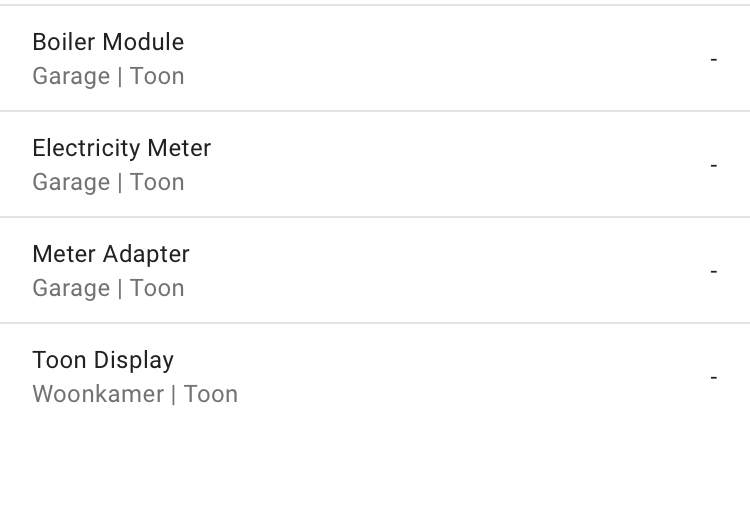The height and width of the screenshot is (513, 750).
Task: Click the dash value in Electricity Meter row
Action: coord(714,165)
